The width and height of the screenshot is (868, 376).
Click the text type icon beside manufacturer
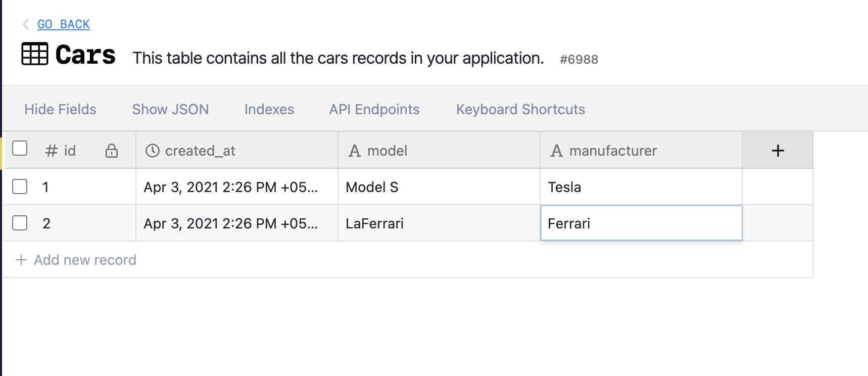557,151
